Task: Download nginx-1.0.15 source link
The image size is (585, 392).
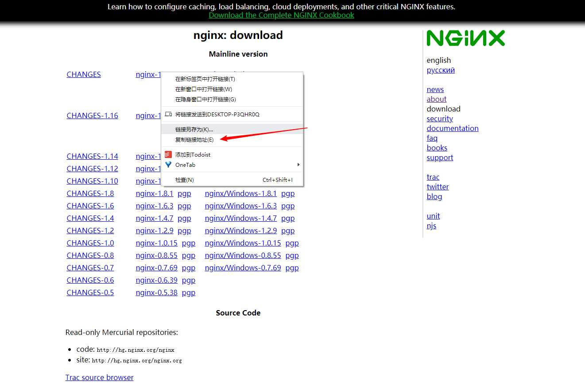Action: click(157, 243)
